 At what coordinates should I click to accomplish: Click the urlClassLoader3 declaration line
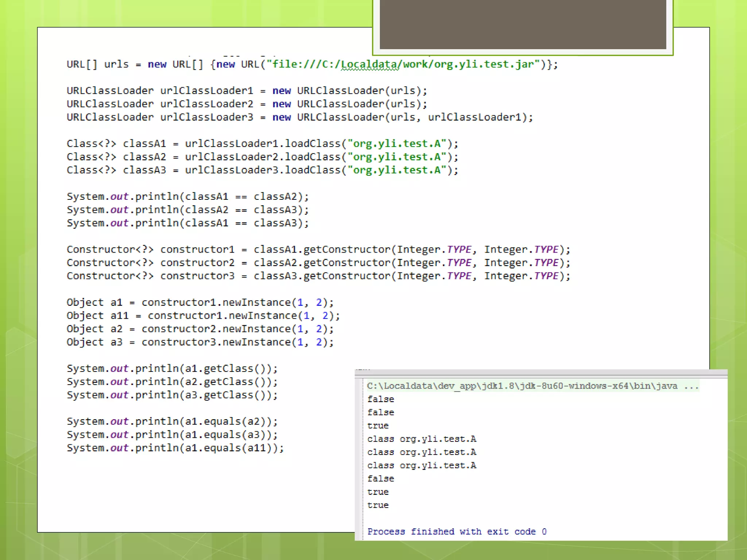(x=299, y=117)
